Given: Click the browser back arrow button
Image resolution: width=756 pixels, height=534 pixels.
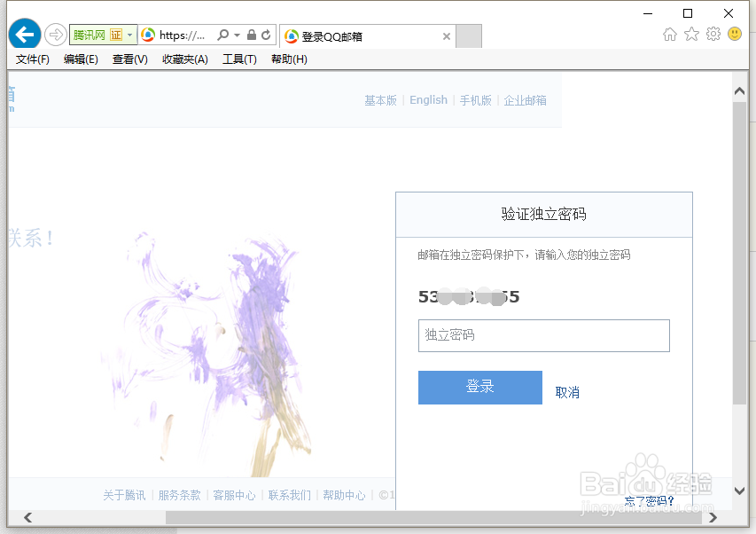Looking at the screenshot, I should [x=25, y=35].
